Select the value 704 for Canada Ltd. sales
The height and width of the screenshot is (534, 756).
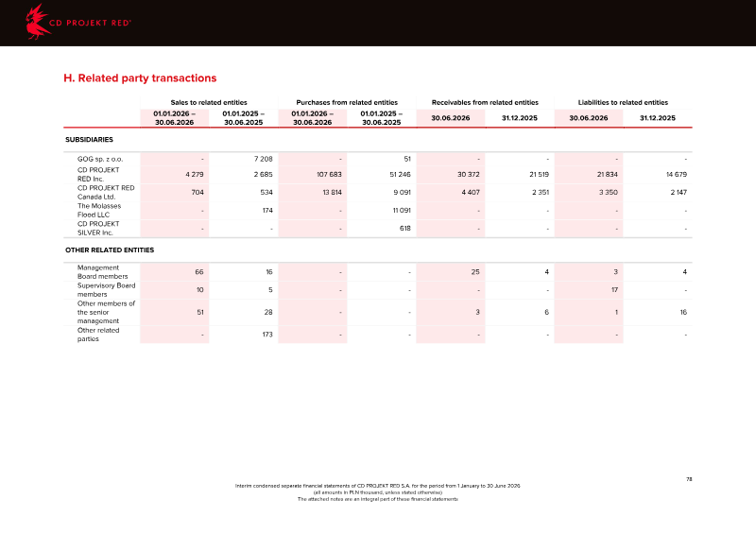click(x=198, y=192)
